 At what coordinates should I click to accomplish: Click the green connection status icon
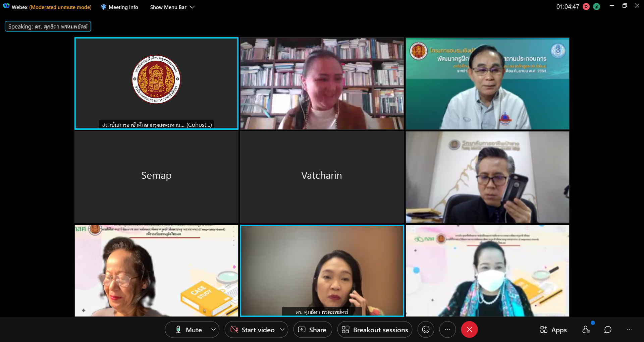[596, 7]
